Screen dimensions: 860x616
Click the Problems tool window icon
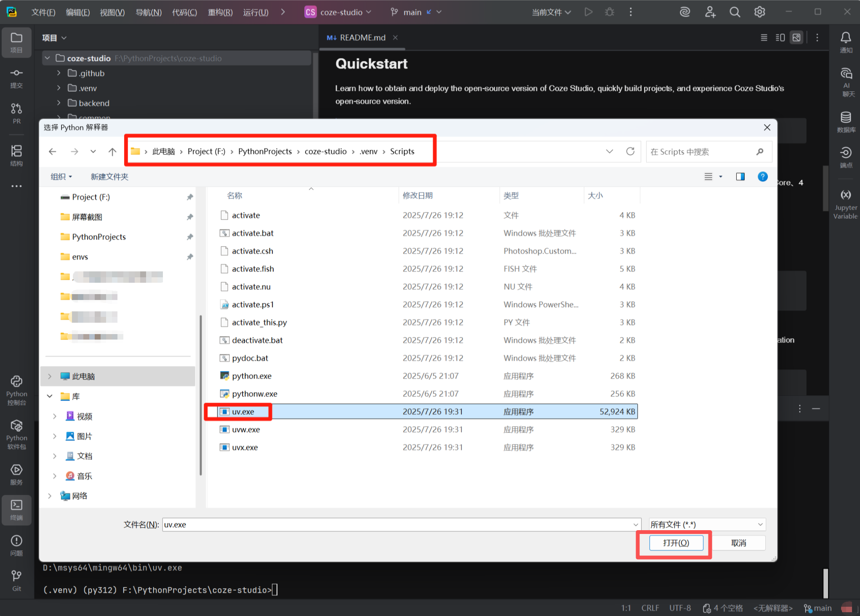click(16, 545)
